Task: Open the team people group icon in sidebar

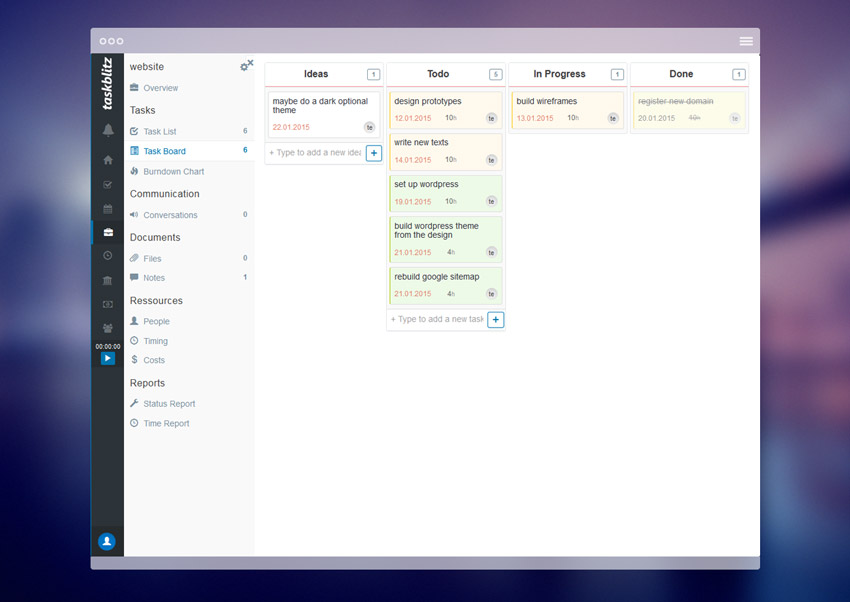Action: click(107, 328)
